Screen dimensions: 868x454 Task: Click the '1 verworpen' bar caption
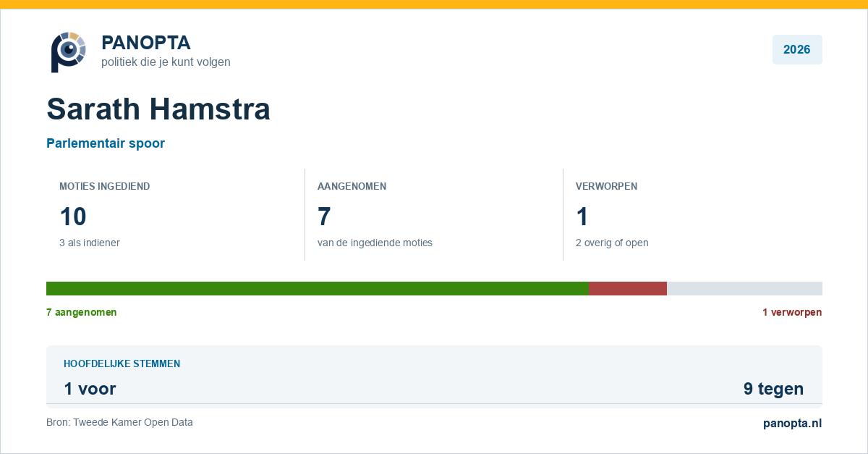point(792,312)
